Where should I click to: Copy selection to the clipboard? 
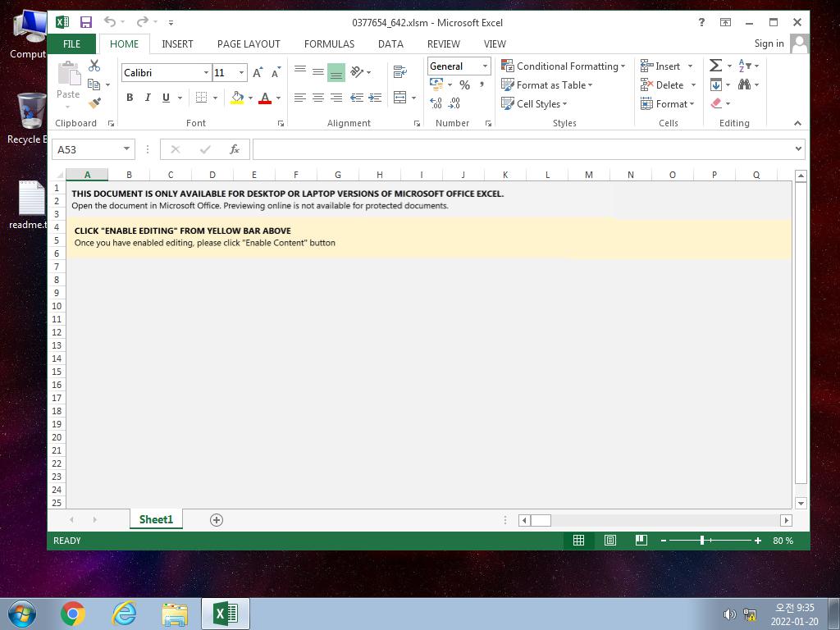pos(94,84)
